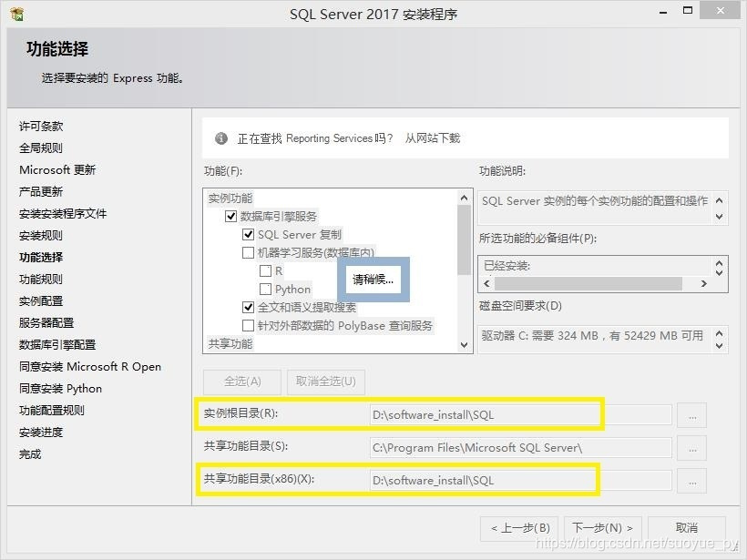
Task: Click the 取消全选(U) button
Action: [x=326, y=382]
